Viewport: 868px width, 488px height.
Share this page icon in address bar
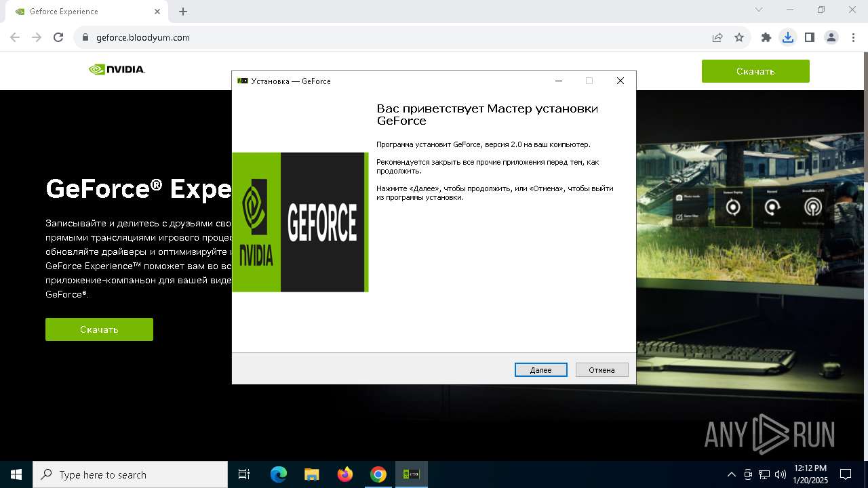point(717,38)
